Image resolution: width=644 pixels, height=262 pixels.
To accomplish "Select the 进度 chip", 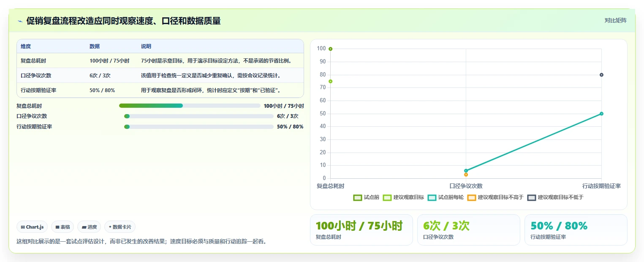I will [89, 227].
